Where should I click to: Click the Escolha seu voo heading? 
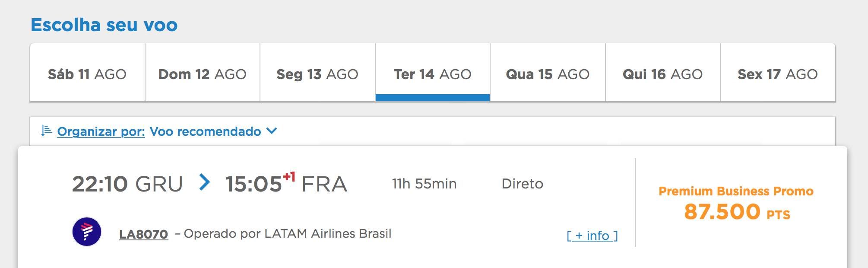[104, 25]
